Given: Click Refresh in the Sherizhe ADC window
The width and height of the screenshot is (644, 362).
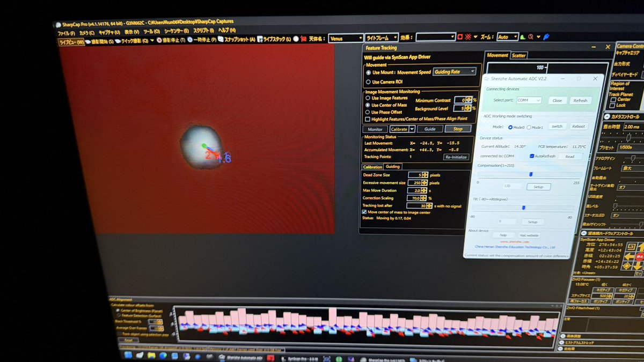Looking at the screenshot, I should click(580, 100).
